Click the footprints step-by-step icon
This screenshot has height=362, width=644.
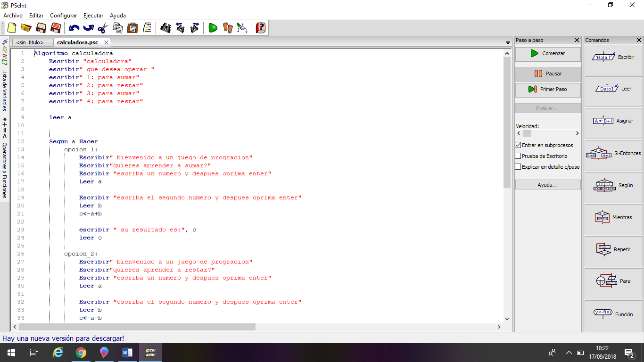[x=228, y=28]
